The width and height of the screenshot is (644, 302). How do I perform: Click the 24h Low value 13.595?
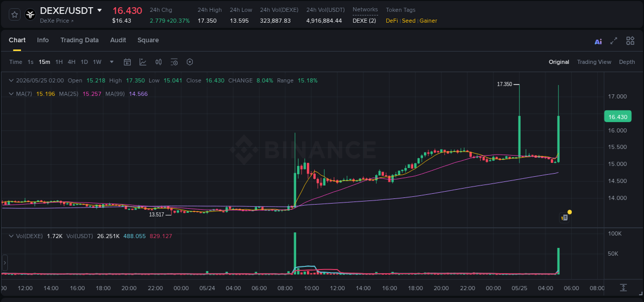point(240,21)
